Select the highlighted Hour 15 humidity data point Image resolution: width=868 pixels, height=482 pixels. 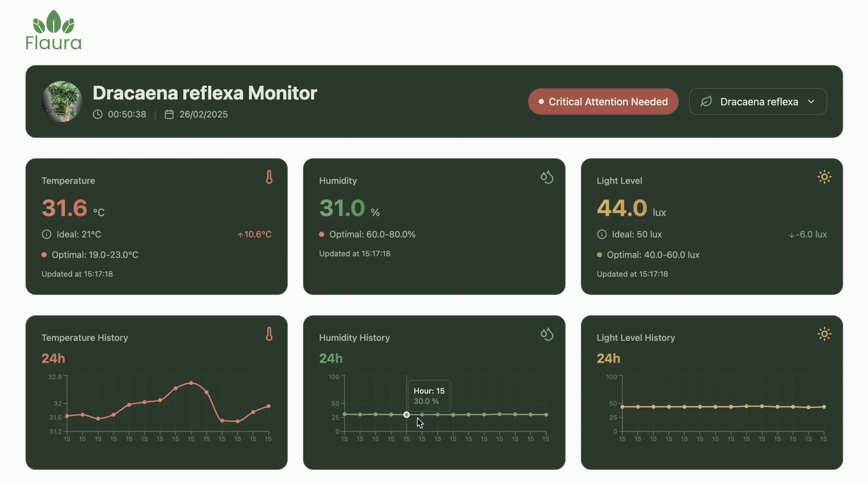(x=406, y=414)
